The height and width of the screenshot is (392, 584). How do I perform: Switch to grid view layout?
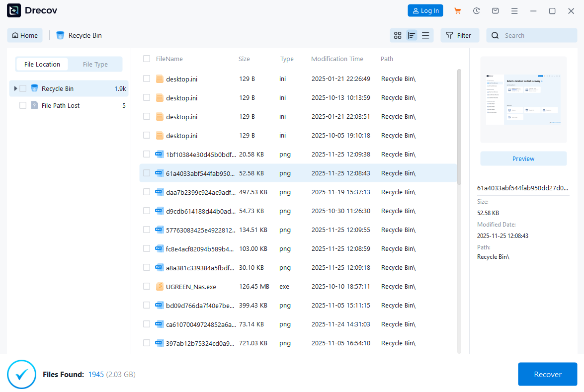pos(398,35)
